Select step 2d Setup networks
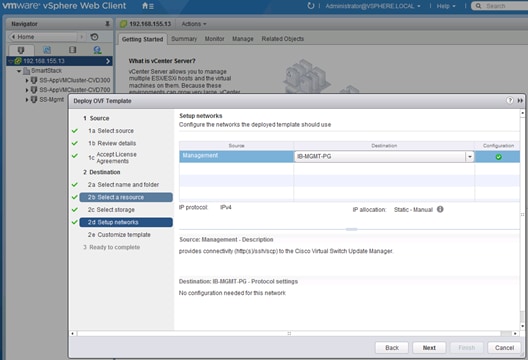The image size is (528, 360). (x=126, y=222)
